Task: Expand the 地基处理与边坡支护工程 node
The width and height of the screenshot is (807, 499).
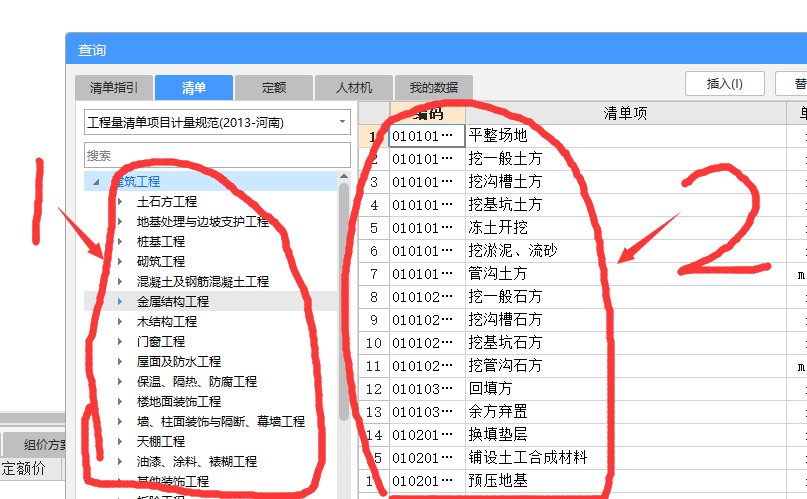Action: click(120, 222)
